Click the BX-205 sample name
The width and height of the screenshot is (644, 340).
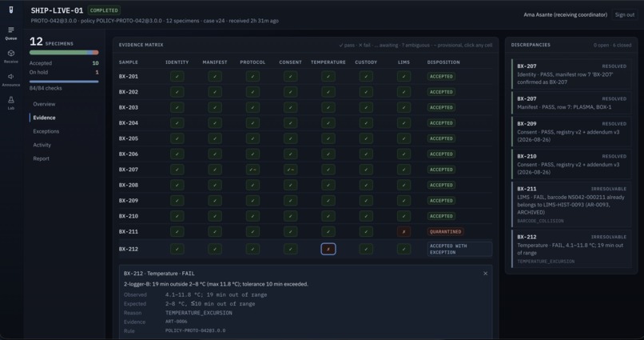click(129, 138)
